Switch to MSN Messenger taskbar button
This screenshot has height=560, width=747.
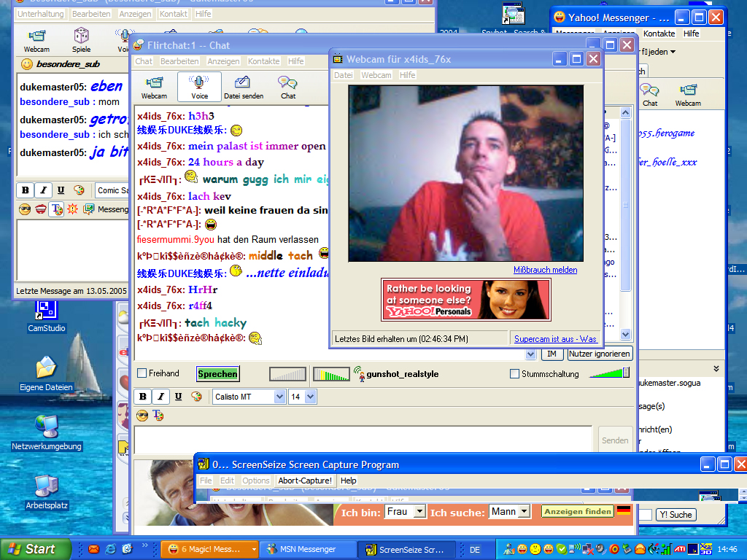[309, 549]
